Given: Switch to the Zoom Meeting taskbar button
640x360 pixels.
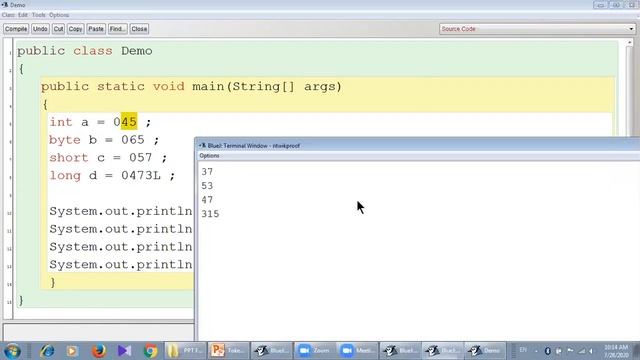Looking at the screenshot, I should [357, 351].
